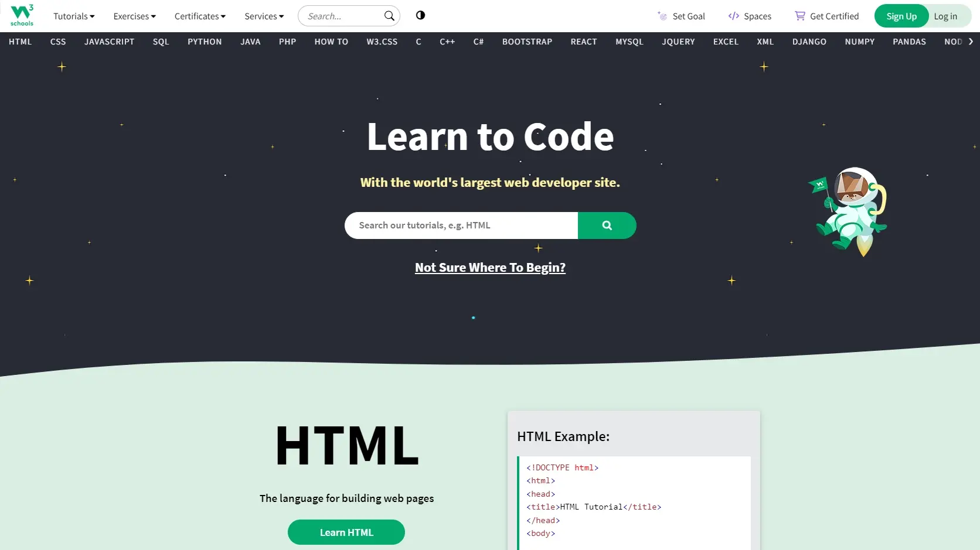The image size is (980, 550).
Task: Open CSS in the subnav bar
Action: coord(58,42)
